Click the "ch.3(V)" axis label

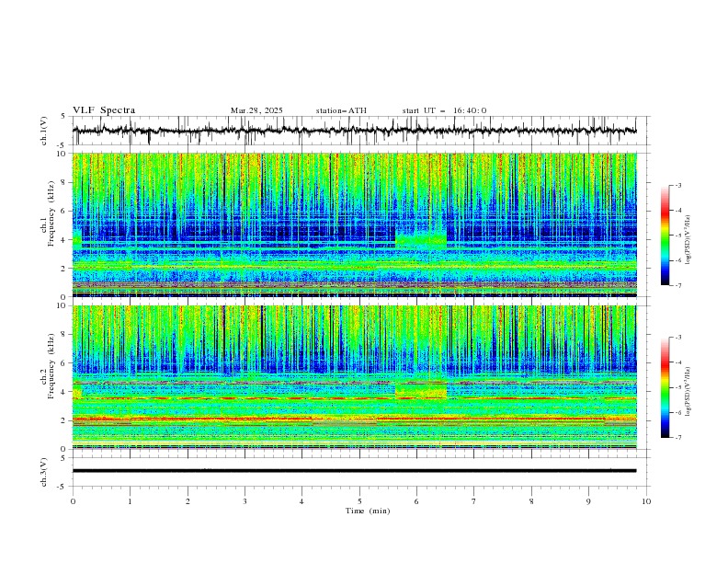click(44, 472)
